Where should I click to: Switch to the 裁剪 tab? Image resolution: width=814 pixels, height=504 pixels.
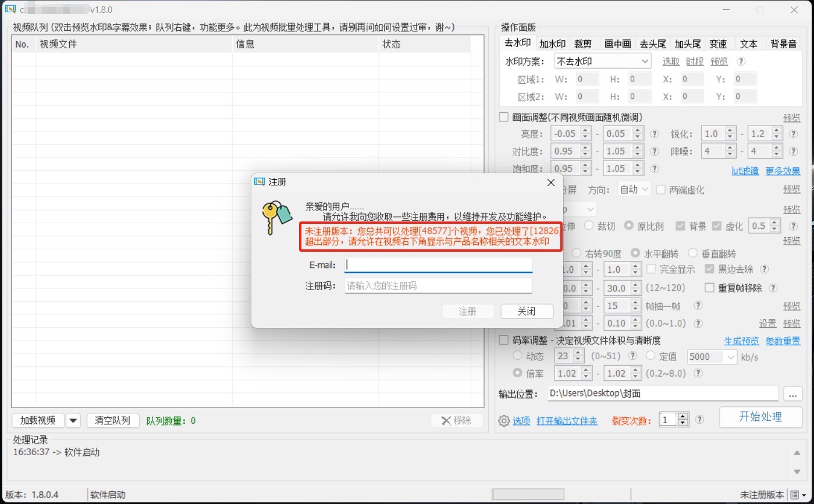(583, 44)
